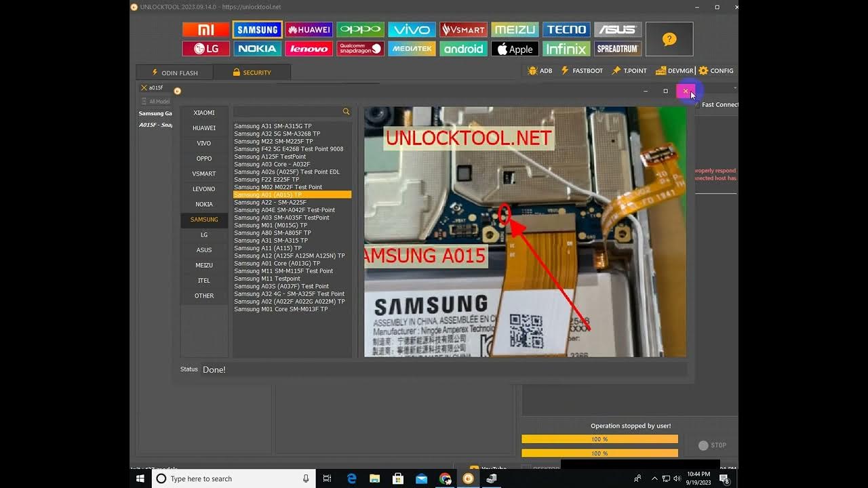Select the Meizu brand logo

(515, 30)
